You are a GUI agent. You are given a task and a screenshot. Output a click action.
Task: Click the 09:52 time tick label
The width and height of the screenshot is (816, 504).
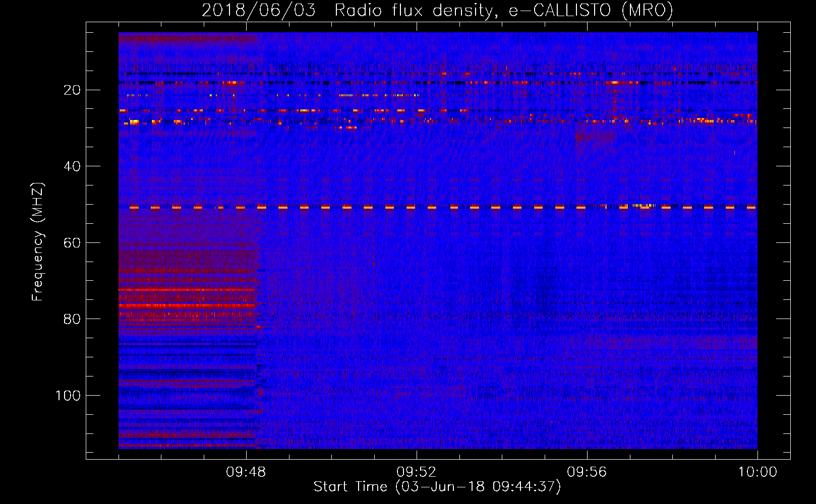[417, 472]
